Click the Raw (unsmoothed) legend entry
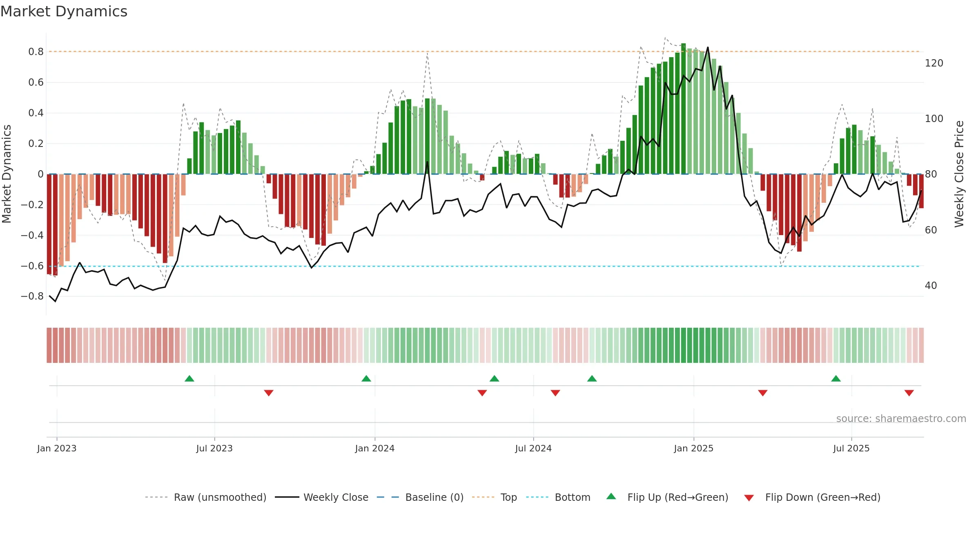This screenshot has width=980, height=551. [205, 497]
